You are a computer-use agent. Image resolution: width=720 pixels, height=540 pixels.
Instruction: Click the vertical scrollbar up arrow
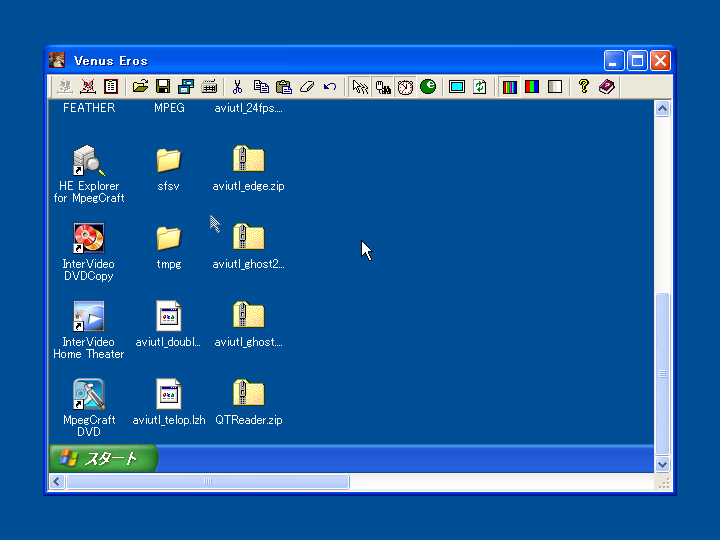click(x=662, y=109)
